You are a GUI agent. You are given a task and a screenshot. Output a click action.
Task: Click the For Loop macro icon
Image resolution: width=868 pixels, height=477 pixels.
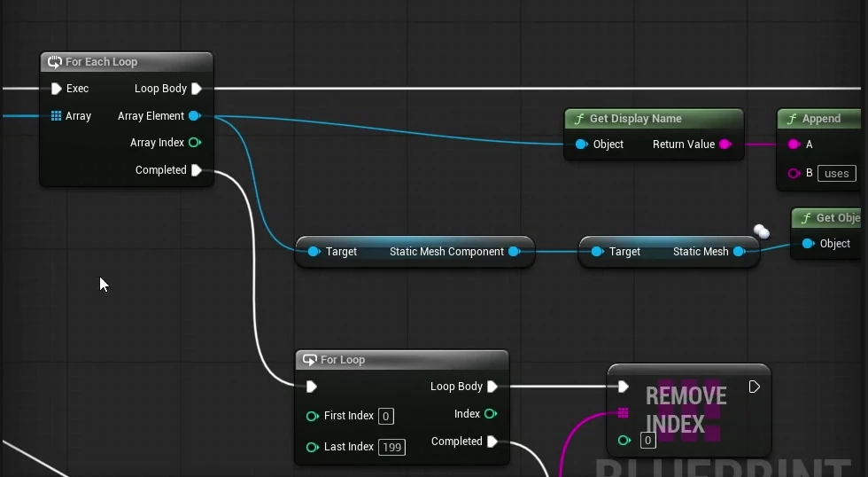point(310,360)
